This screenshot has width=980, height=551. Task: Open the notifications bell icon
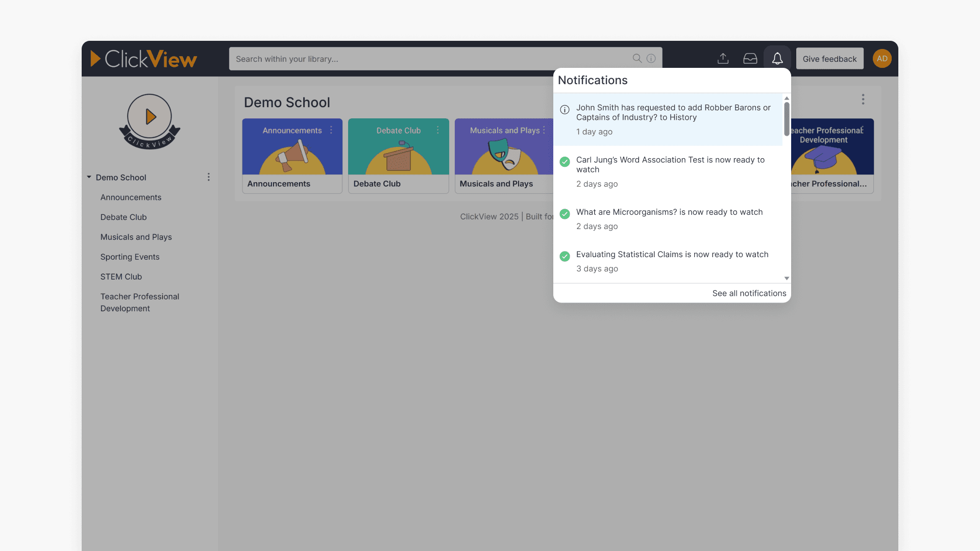[x=777, y=58]
